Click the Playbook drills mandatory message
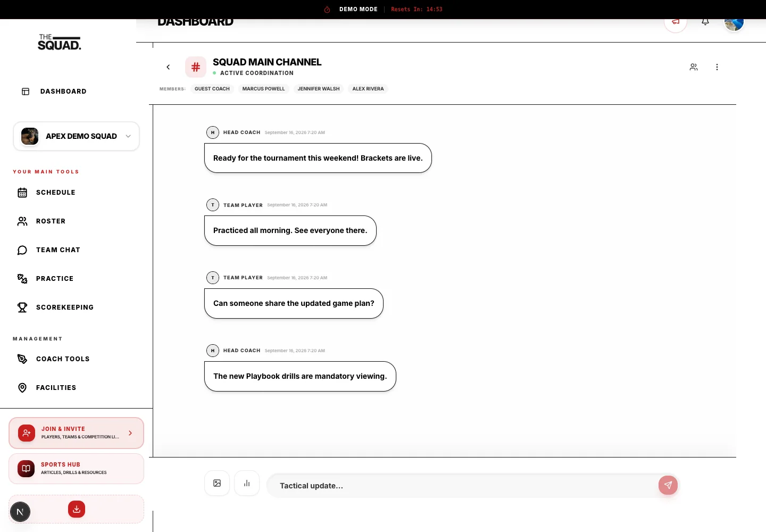766x532 pixels. pyautogui.click(x=300, y=376)
